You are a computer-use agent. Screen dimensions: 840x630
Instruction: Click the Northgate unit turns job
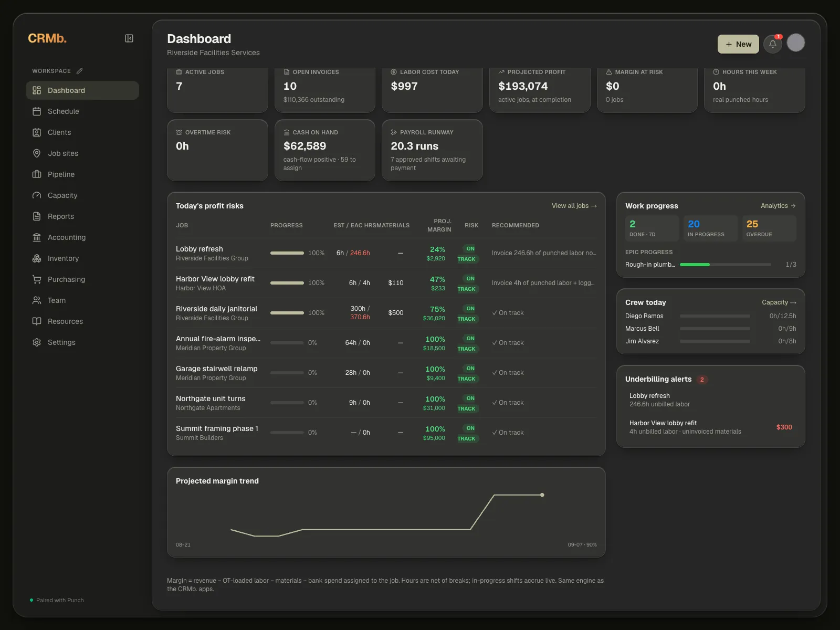[x=386, y=403]
